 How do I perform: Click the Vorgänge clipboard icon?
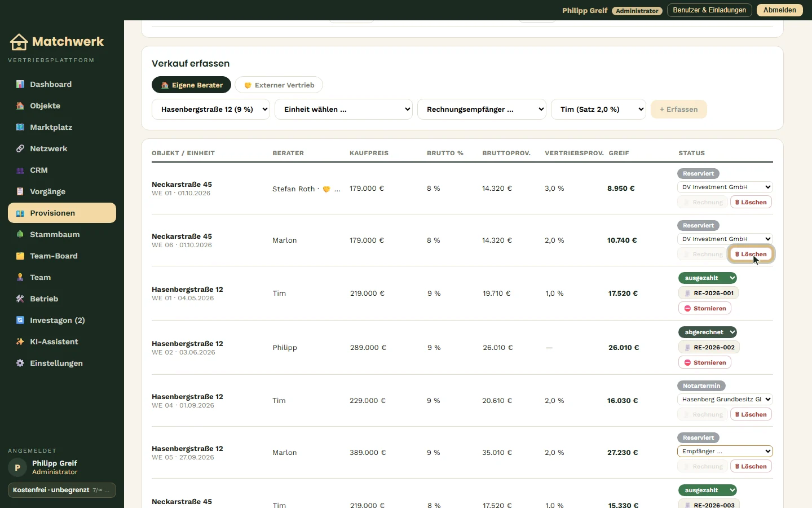(20, 191)
